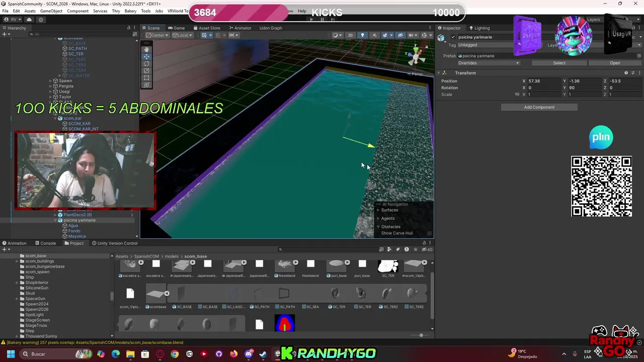This screenshot has height=362, width=644.
Task: Toggle Scene lighting bulb button
Action: point(362,35)
